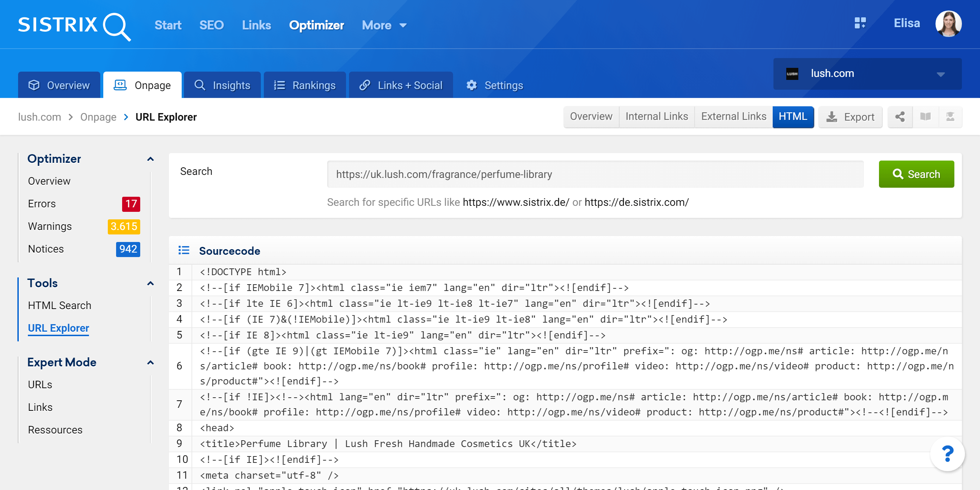Image resolution: width=980 pixels, height=490 pixels.
Task: Switch to the Onpage tab
Action: coord(142,85)
